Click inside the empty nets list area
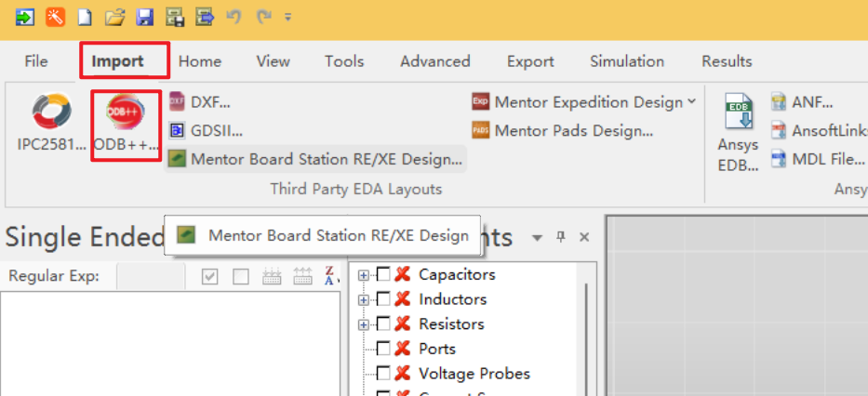Screen dimensions: 868x396 point(170,343)
